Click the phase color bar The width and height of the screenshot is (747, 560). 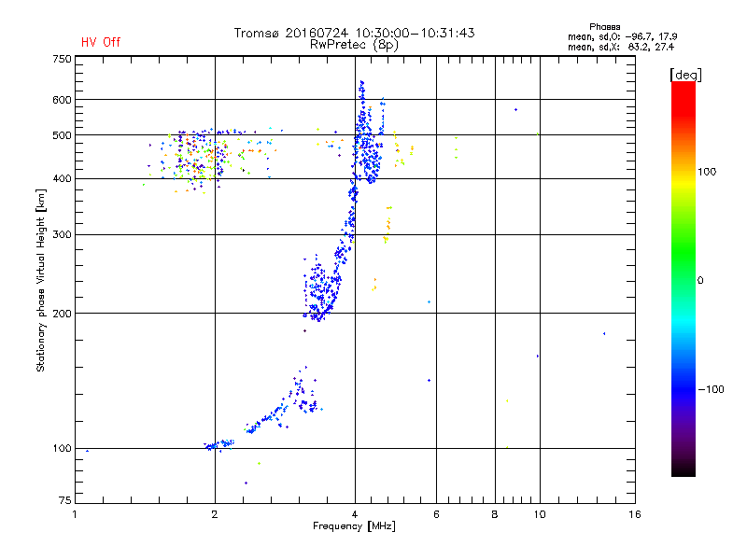[x=684, y=278]
